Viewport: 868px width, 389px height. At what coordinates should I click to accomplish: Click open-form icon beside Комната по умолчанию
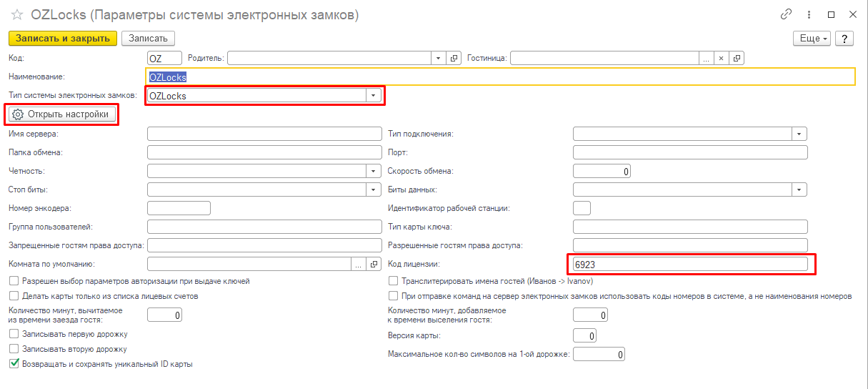374,265
